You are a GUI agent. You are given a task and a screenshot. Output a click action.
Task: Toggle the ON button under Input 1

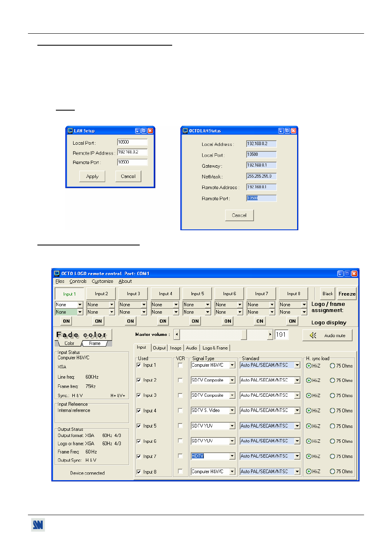coord(67,321)
